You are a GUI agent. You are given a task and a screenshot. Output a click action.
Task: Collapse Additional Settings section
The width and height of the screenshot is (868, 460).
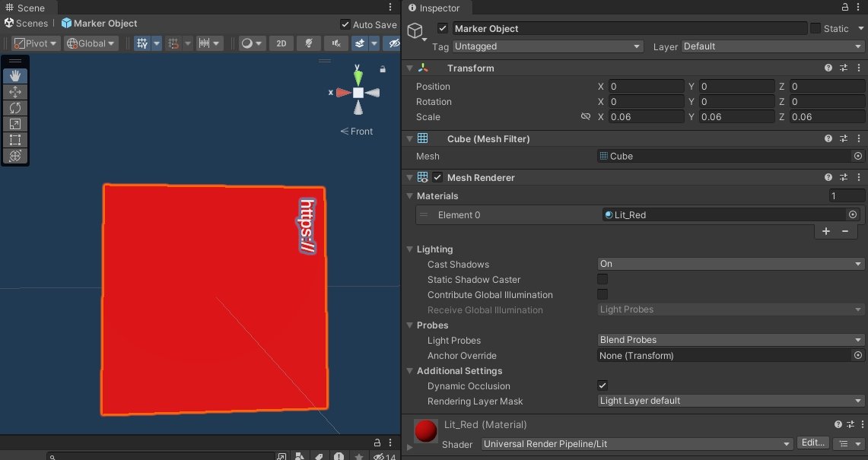click(x=409, y=371)
